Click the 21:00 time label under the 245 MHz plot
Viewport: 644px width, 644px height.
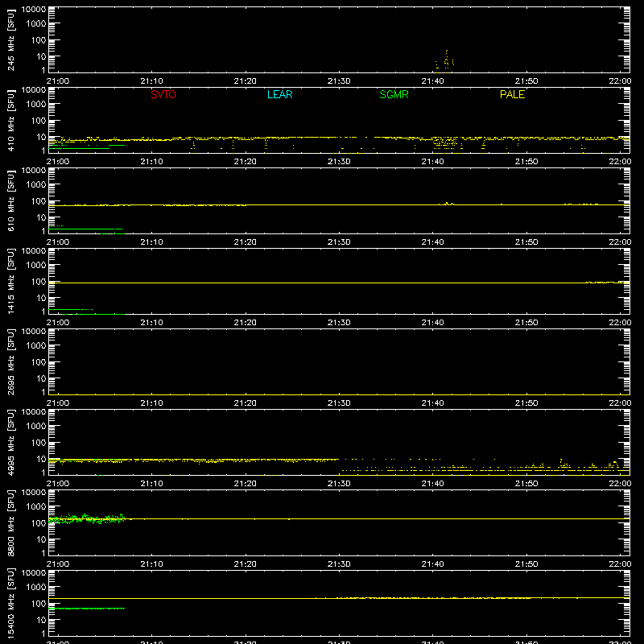58,81
